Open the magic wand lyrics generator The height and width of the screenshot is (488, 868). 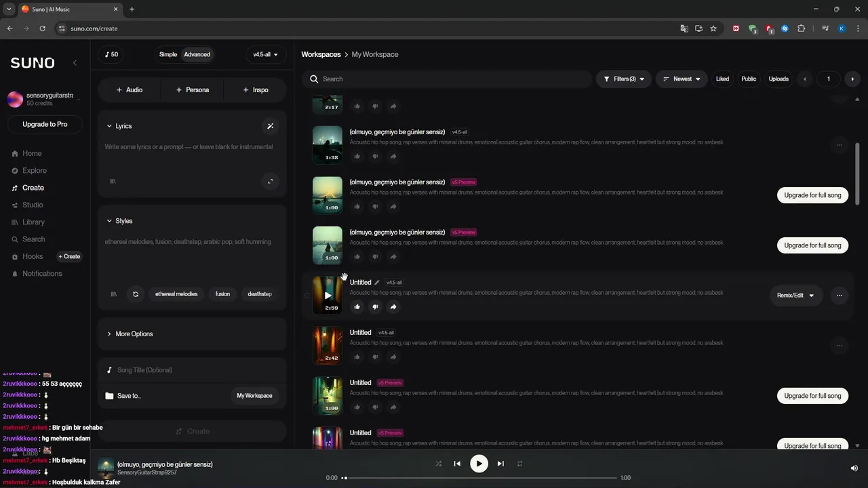(x=270, y=126)
